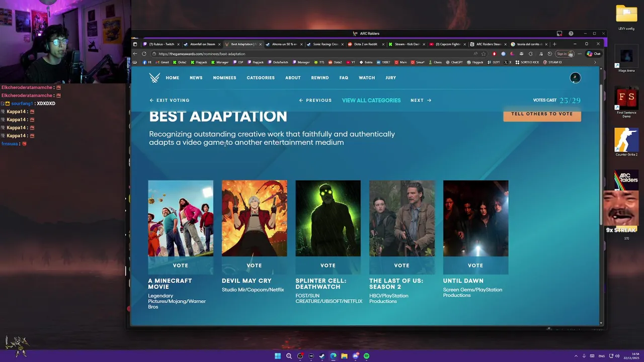644x362 pixels.
Task: Expand the bookmarks overflow chevron
Action: pos(595,62)
